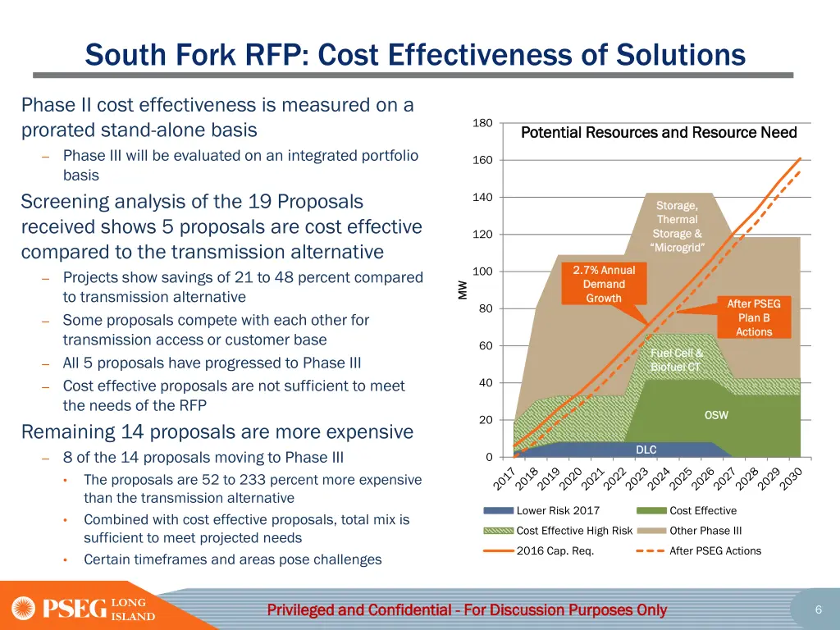Image resolution: width=840 pixels, height=630 pixels.
Task: Click '8 of the 14 proposals moving to Phase III'
Action: click(203, 458)
